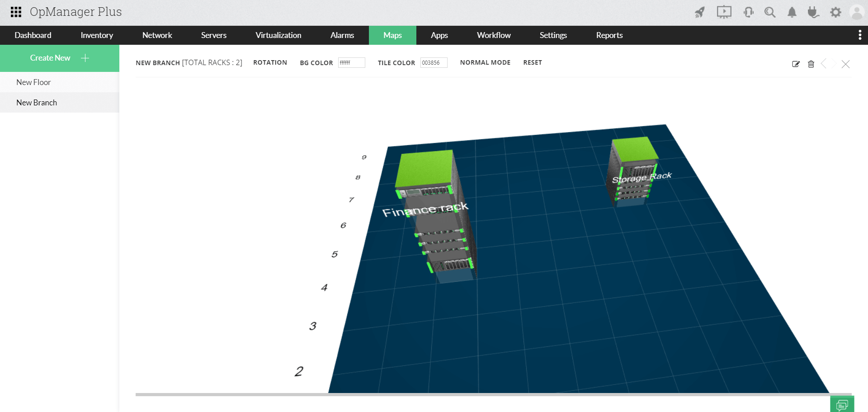
Task: Select New Floor in the sidebar
Action: pyautogui.click(x=33, y=82)
